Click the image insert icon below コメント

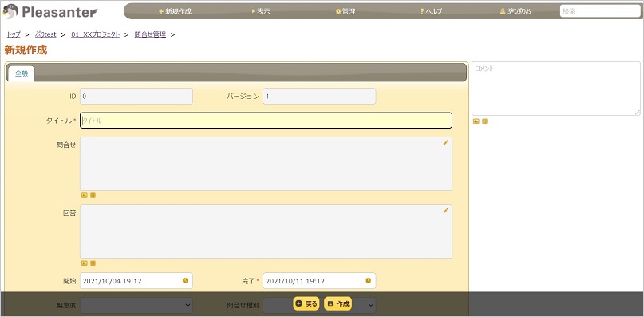[x=476, y=121]
